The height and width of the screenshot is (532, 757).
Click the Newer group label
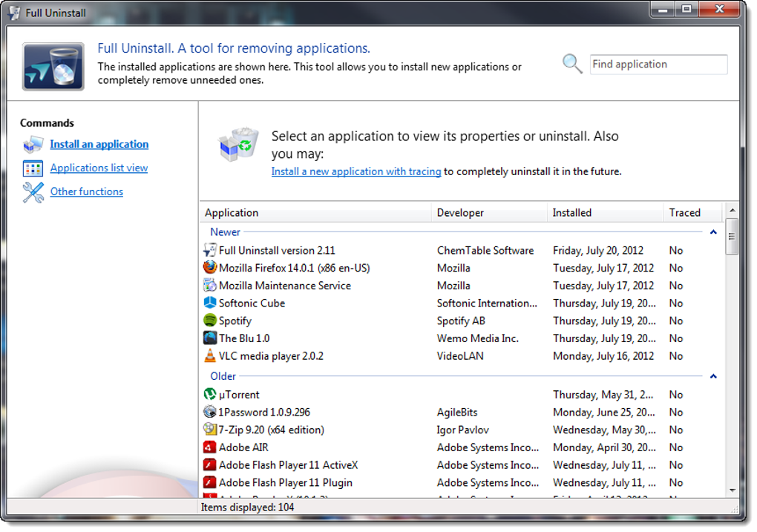coord(225,232)
